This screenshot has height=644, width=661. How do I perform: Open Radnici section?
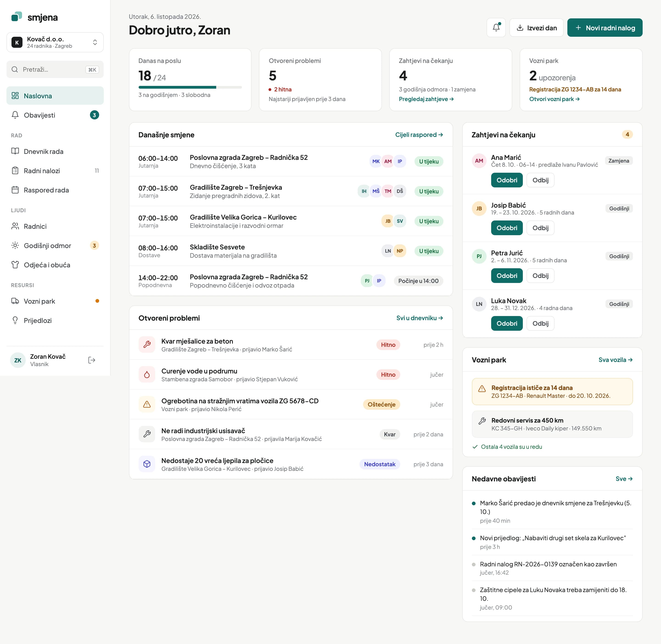coord(55,226)
